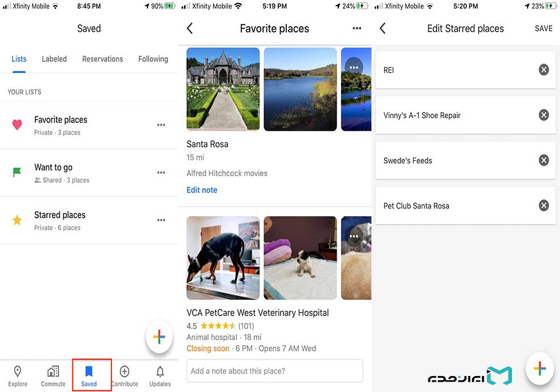This screenshot has height=392, width=560.
Task: Remove Vinny's A-1 Shoe Repair entry
Action: point(543,115)
